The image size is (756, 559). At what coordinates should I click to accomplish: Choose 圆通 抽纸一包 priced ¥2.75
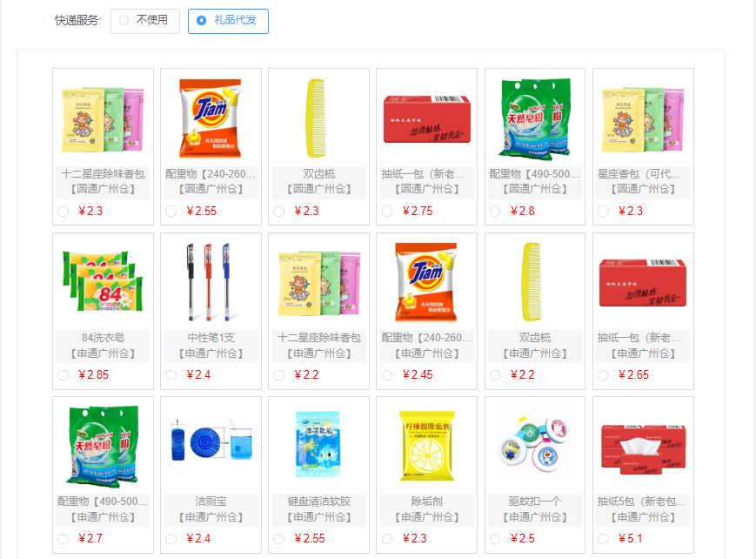(386, 212)
